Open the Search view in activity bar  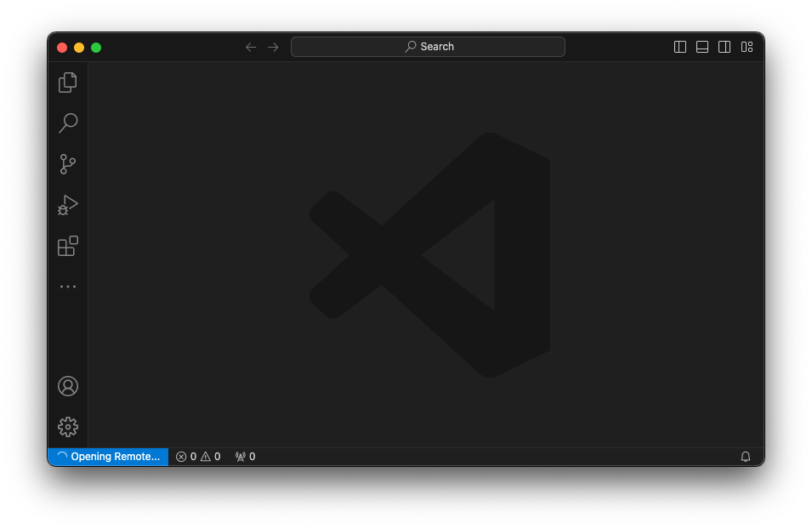coord(68,123)
